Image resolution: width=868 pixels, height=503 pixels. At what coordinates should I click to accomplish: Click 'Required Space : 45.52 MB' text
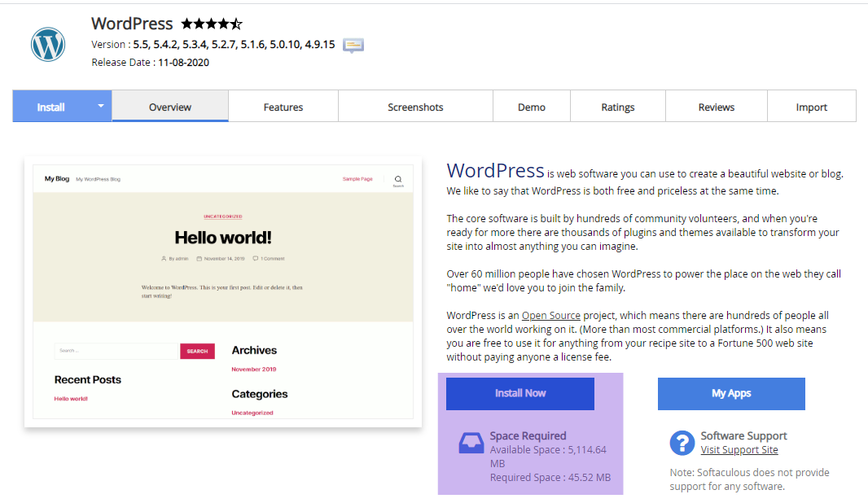(x=550, y=478)
